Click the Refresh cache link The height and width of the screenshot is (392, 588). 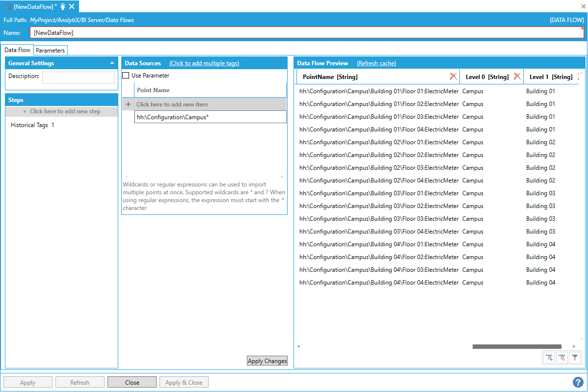pos(376,63)
